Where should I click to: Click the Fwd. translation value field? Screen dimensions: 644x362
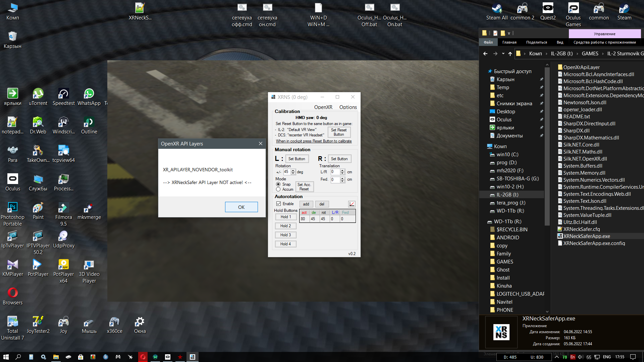coord(335,180)
